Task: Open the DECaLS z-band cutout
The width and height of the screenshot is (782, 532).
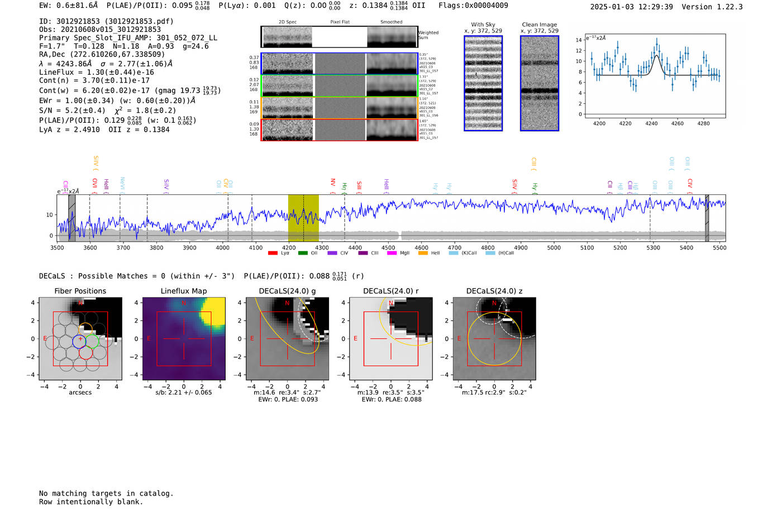Action: (x=494, y=339)
